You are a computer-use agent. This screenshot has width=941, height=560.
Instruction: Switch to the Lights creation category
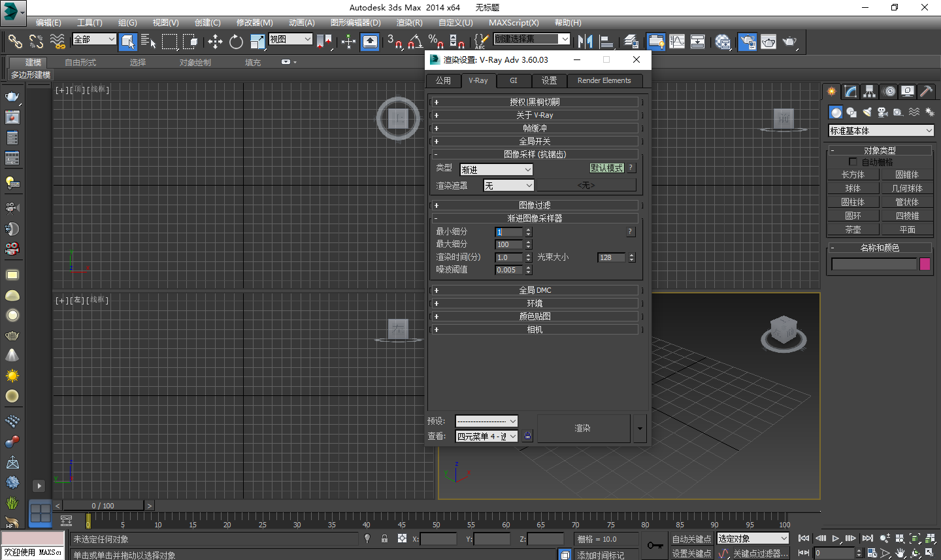click(867, 112)
